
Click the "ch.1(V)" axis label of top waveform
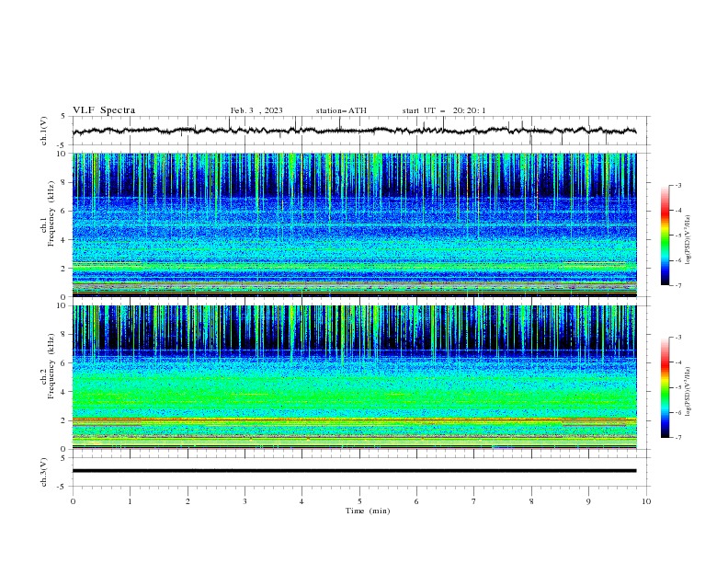(44, 131)
